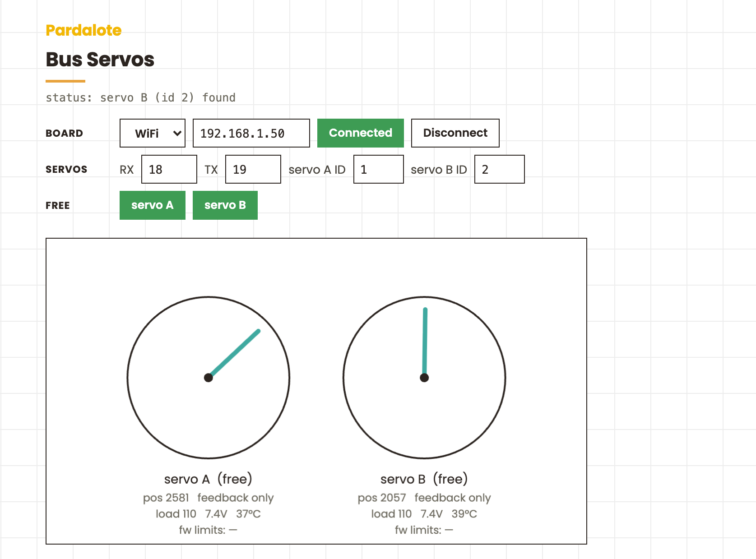The image size is (756, 559).
Task: Click the FREE row label
Action: [x=58, y=205]
